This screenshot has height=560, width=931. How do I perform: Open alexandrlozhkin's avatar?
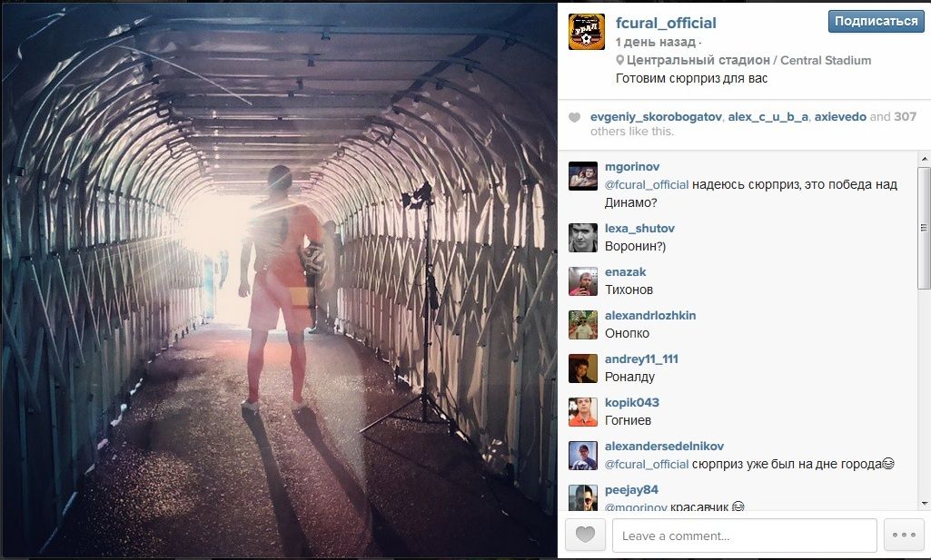[x=583, y=325]
